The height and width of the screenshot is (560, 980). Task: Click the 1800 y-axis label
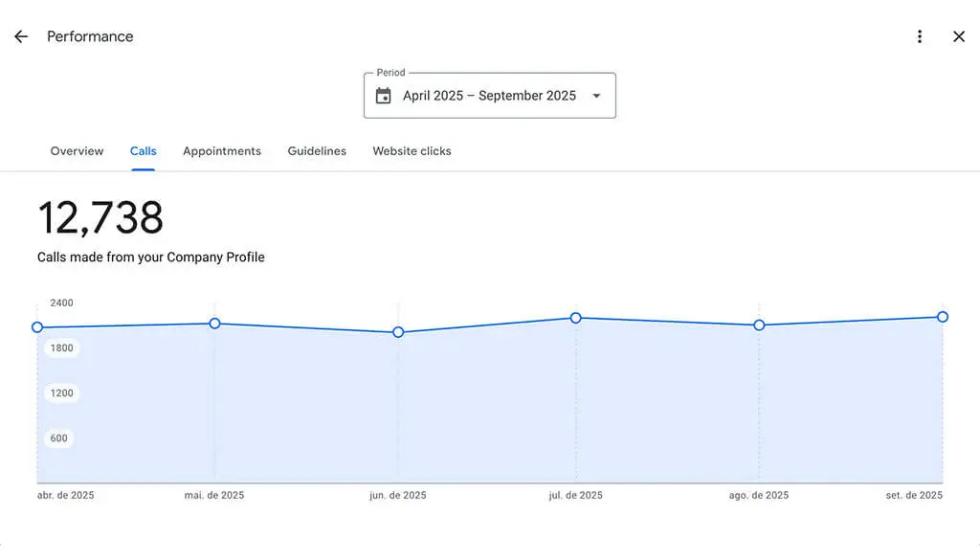[x=61, y=348]
